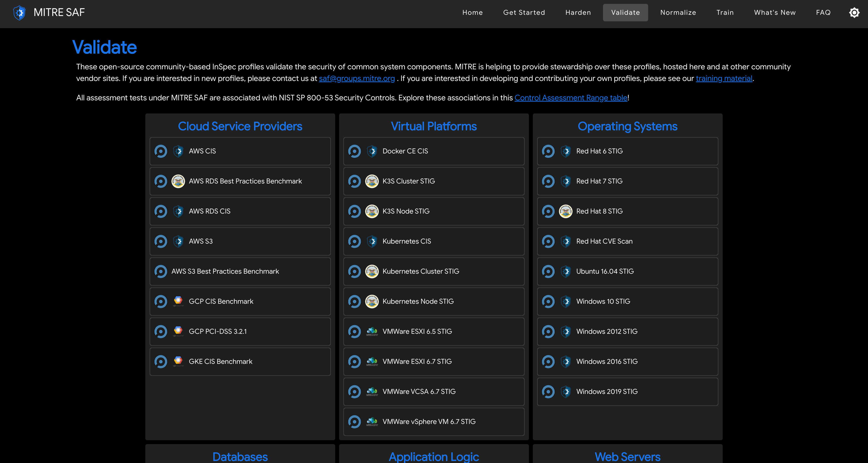This screenshot has width=868, height=463.
Task: Click Google Cloud icon beside GCP CIS Benchmark
Action: click(x=178, y=301)
